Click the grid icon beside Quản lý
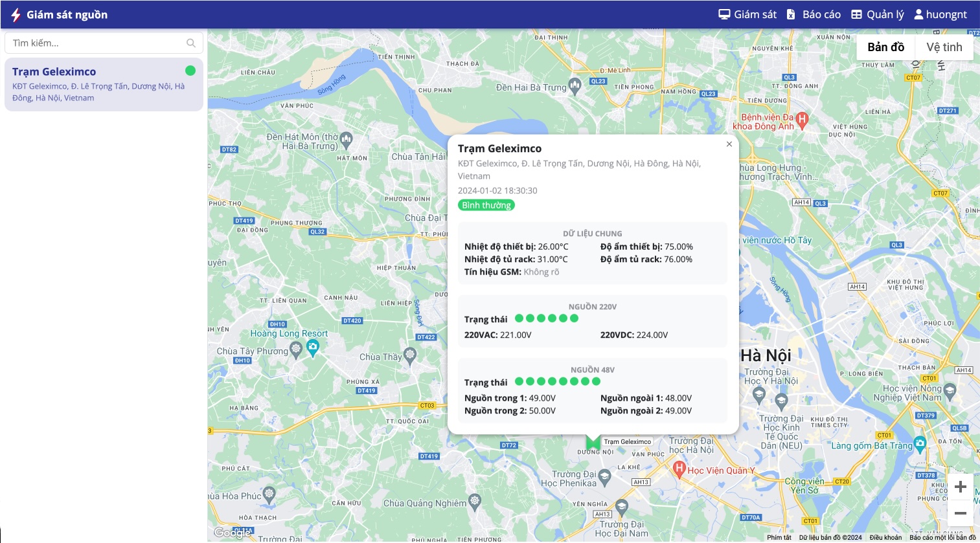The width and height of the screenshot is (980, 543). pyautogui.click(x=856, y=14)
